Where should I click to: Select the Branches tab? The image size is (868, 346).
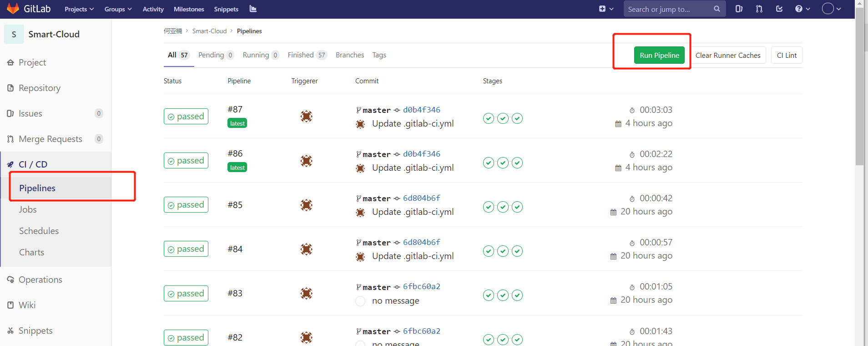click(x=350, y=55)
